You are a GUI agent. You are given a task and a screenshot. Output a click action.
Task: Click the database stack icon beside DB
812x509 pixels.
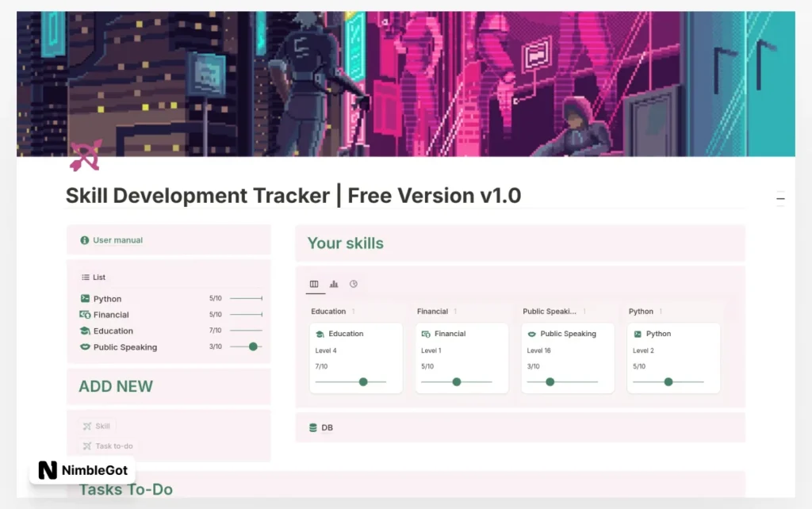coord(312,427)
